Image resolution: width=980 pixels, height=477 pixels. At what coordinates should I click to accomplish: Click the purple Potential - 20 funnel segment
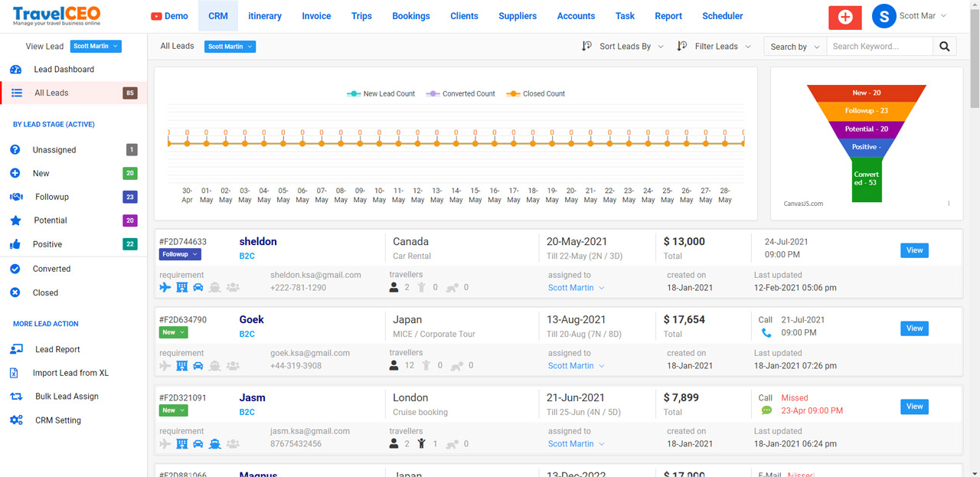tap(867, 129)
